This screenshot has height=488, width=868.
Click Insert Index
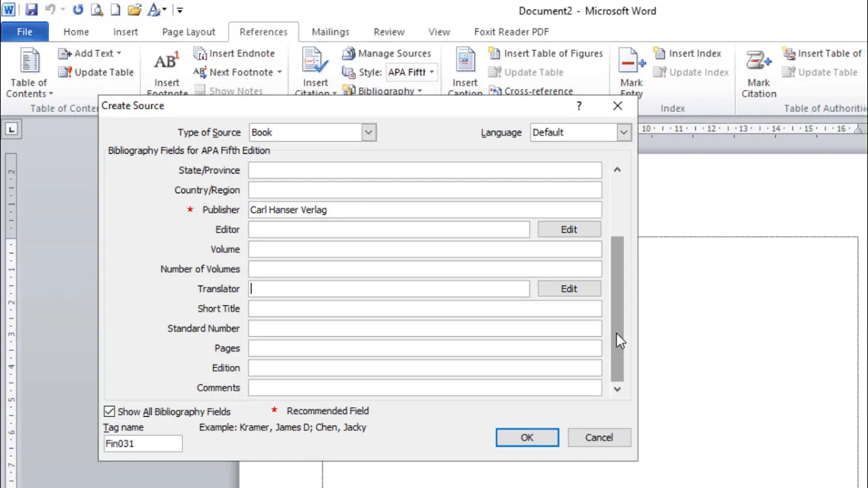pyautogui.click(x=687, y=53)
